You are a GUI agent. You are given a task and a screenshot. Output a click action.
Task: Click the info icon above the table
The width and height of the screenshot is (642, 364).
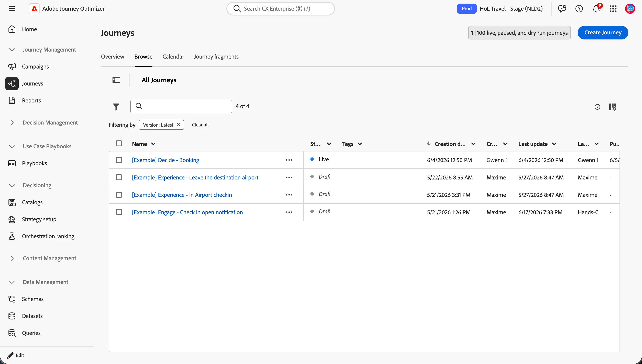tap(597, 107)
